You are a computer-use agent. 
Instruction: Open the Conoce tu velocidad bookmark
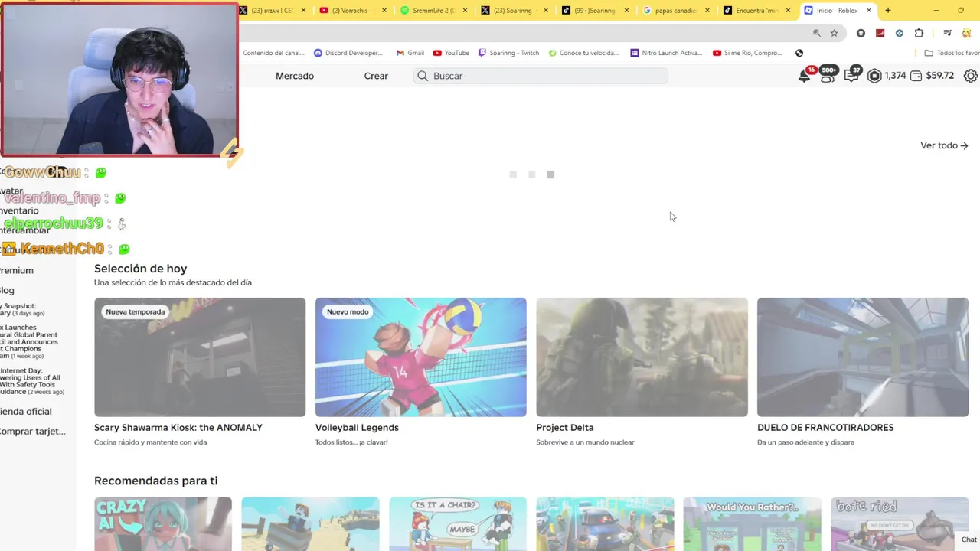tap(583, 53)
